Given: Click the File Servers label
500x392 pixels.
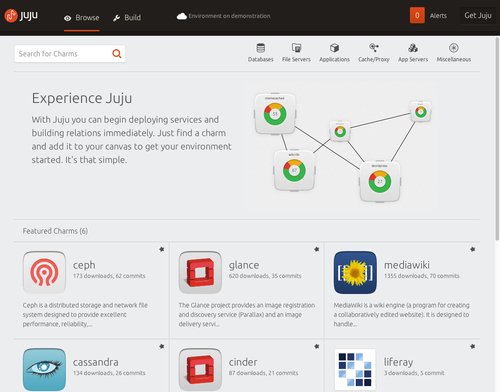Looking at the screenshot, I should click(x=296, y=59).
